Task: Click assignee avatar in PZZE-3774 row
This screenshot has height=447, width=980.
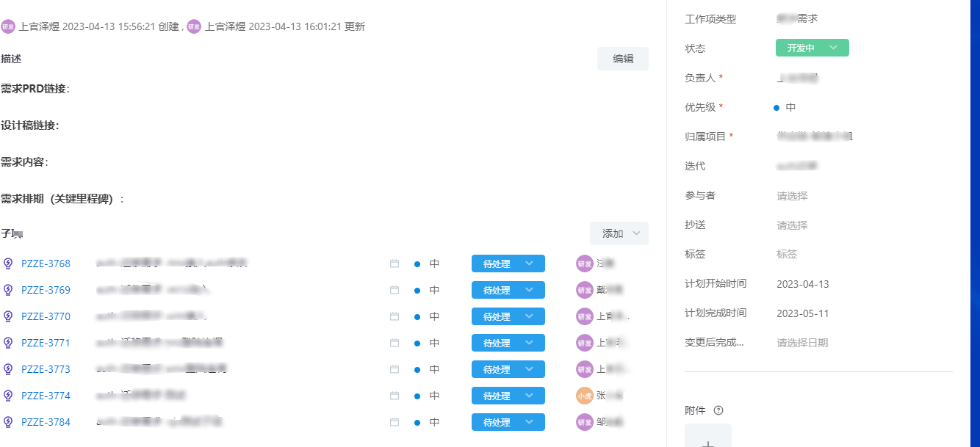Action: tap(585, 396)
